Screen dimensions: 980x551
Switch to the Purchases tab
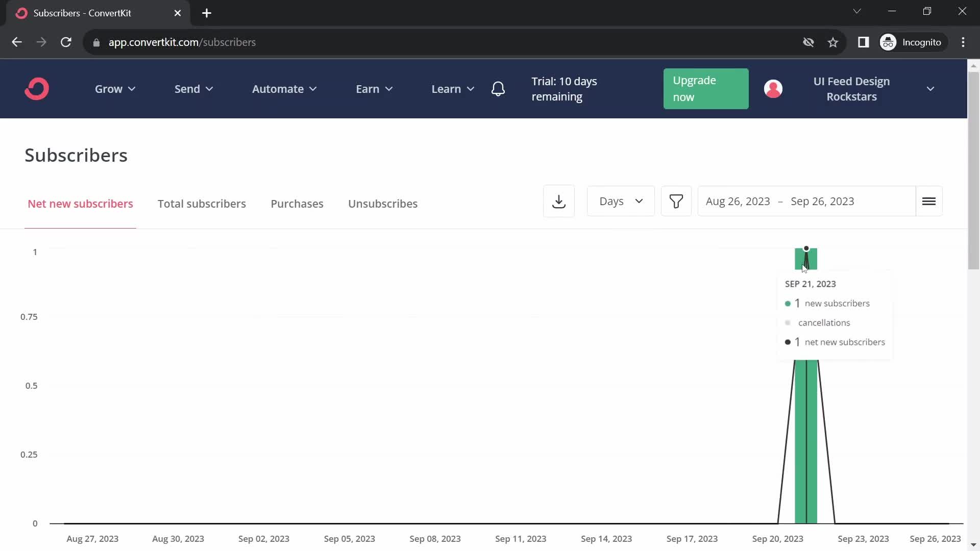pyautogui.click(x=297, y=204)
